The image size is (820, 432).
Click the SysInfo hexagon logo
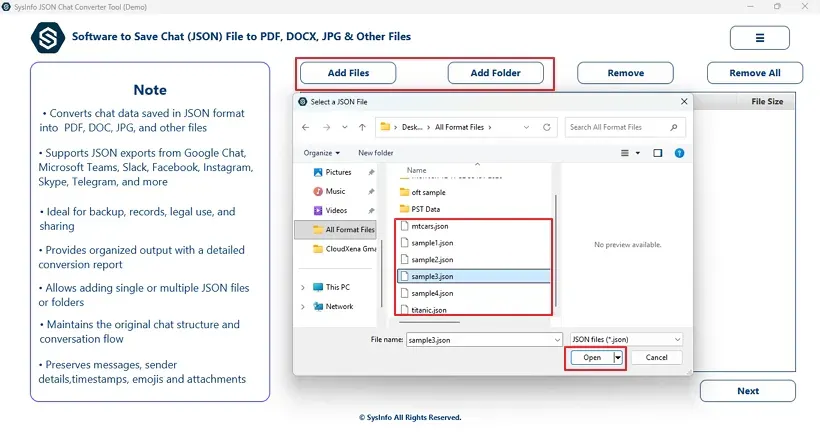click(x=48, y=38)
